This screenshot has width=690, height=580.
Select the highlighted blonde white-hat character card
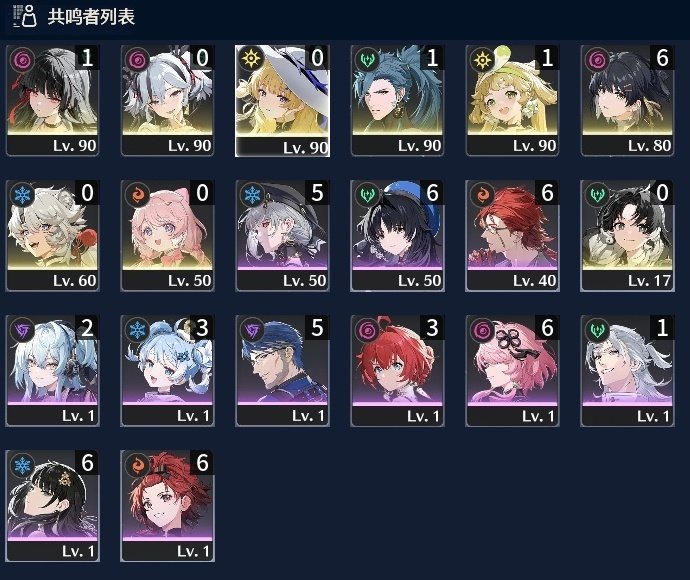pos(283,101)
